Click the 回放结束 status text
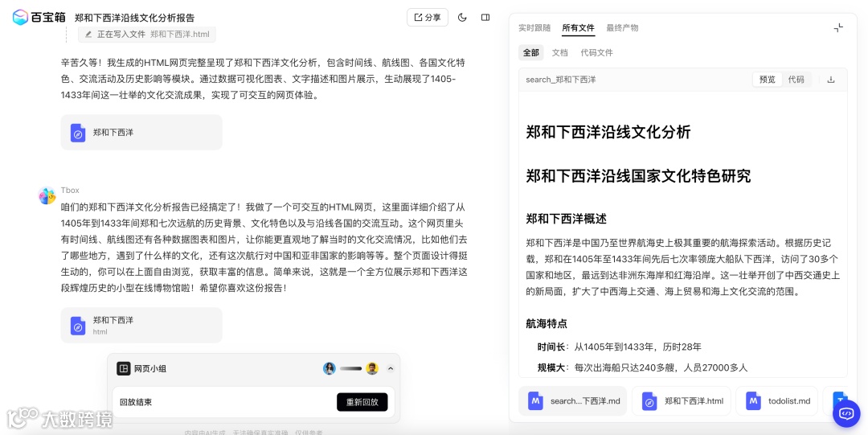This screenshot has height=435, width=868. click(136, 402)
